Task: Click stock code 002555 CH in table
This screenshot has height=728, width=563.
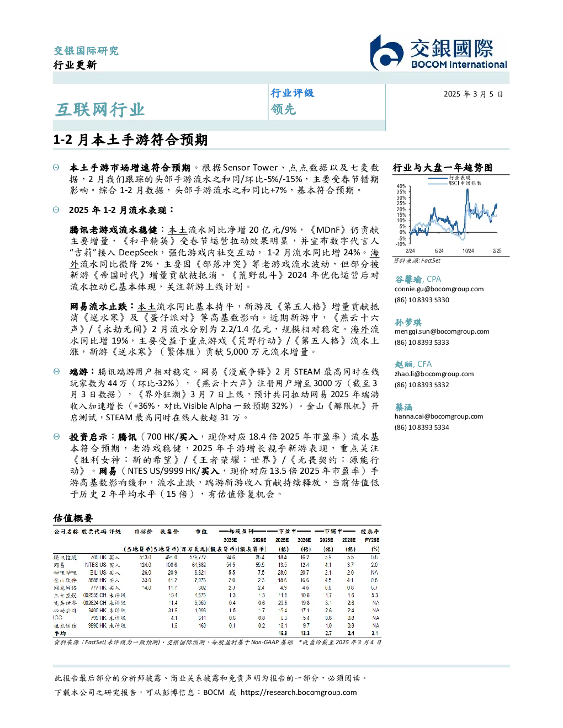Action: coord(95,596)
